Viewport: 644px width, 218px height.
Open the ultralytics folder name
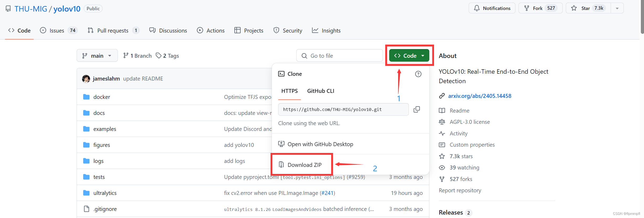[x=105, y=193]
